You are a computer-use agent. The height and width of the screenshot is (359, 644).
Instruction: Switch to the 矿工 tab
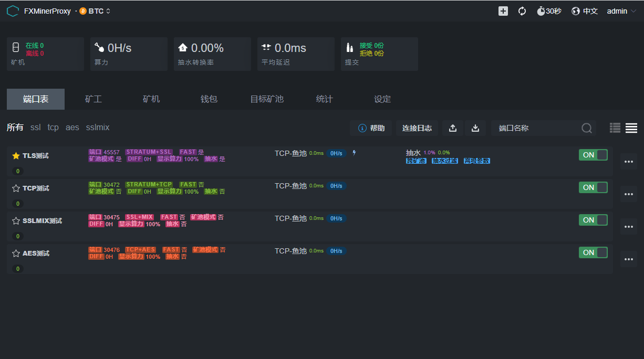94,99
